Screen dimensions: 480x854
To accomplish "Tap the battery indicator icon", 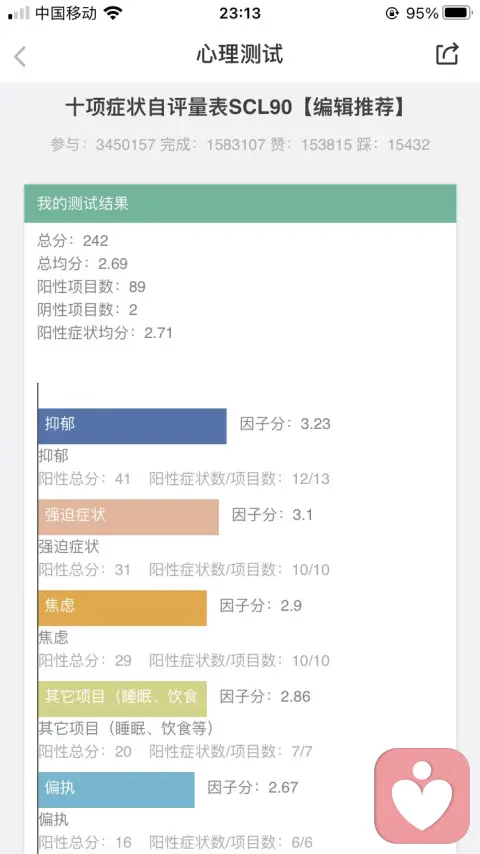I will pos(458,13).
